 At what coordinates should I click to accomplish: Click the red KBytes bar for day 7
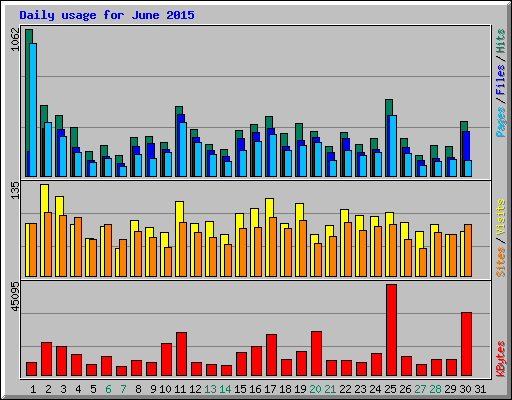(121, 371)
